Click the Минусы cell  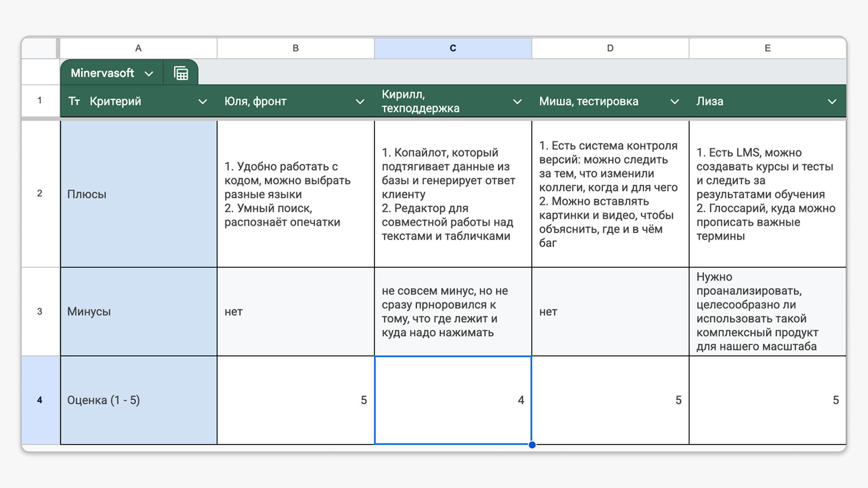139,311
